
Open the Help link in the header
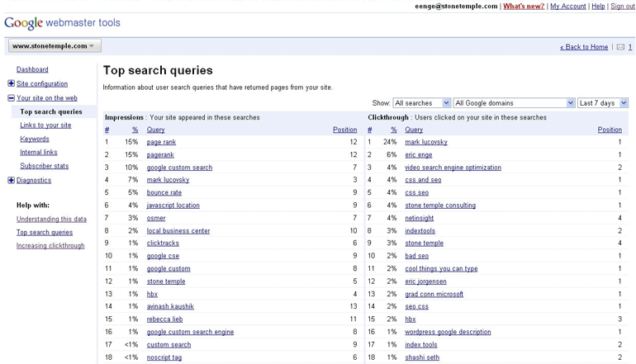(x=598, y=6)
